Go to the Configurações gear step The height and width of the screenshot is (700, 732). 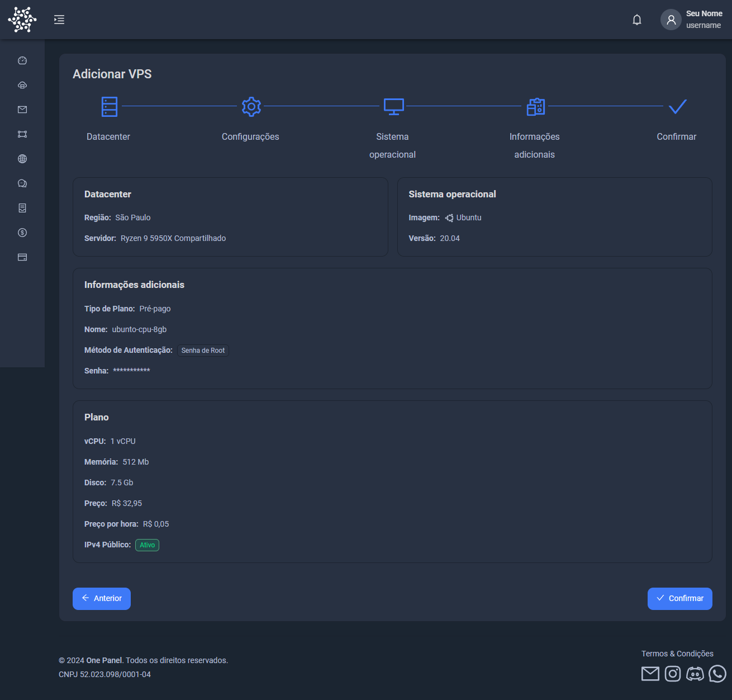pyautogui.click(x=251, y=106)
